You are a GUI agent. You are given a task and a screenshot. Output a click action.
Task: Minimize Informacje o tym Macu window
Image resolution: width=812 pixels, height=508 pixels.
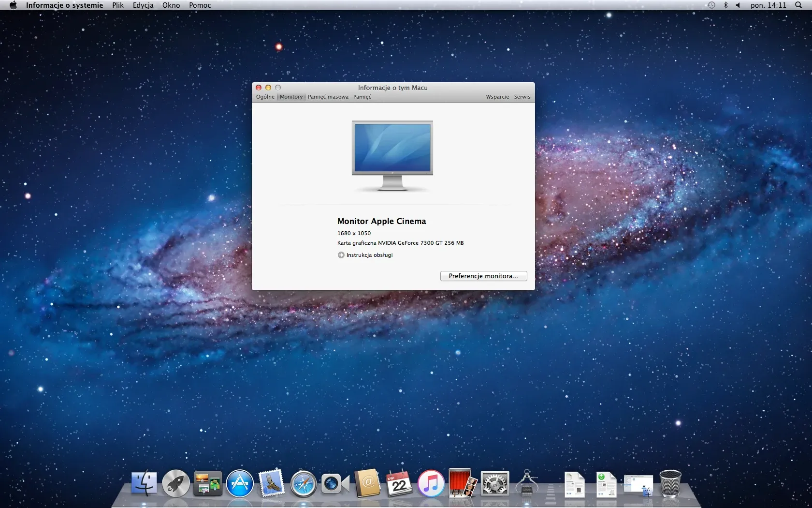click(268, 88)
